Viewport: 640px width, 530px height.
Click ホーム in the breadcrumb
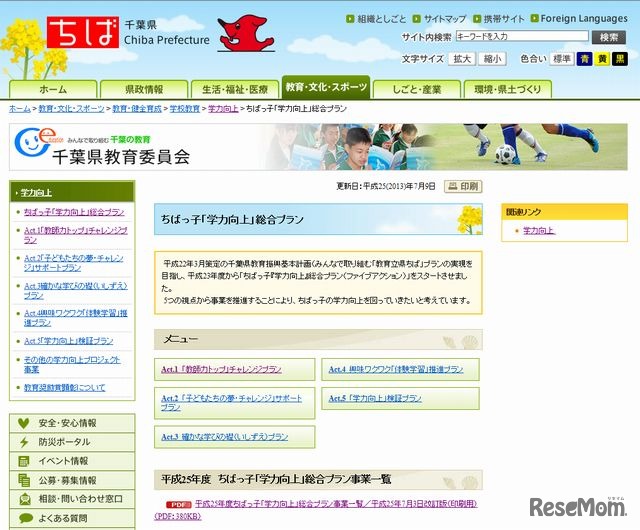20,109
